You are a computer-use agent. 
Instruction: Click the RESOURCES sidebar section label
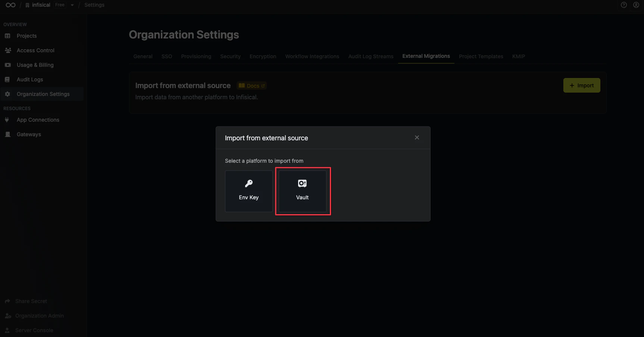tap(17, 109)
